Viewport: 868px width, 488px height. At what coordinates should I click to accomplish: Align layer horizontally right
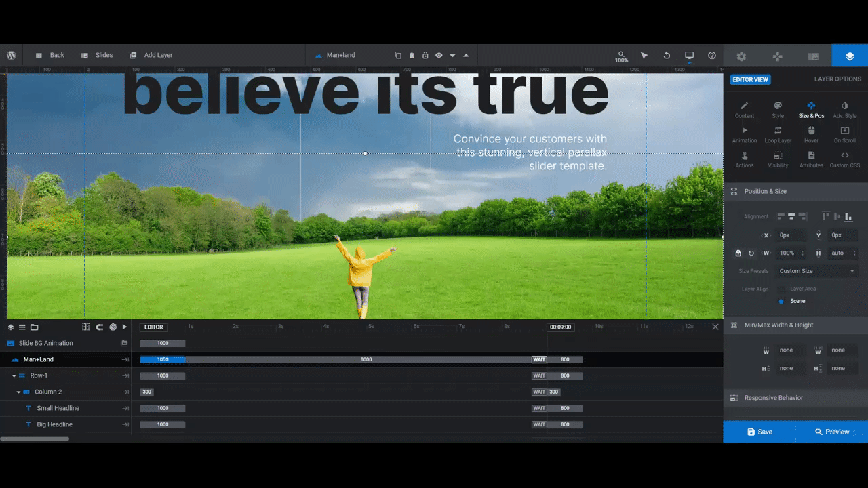tap(803, 216)
